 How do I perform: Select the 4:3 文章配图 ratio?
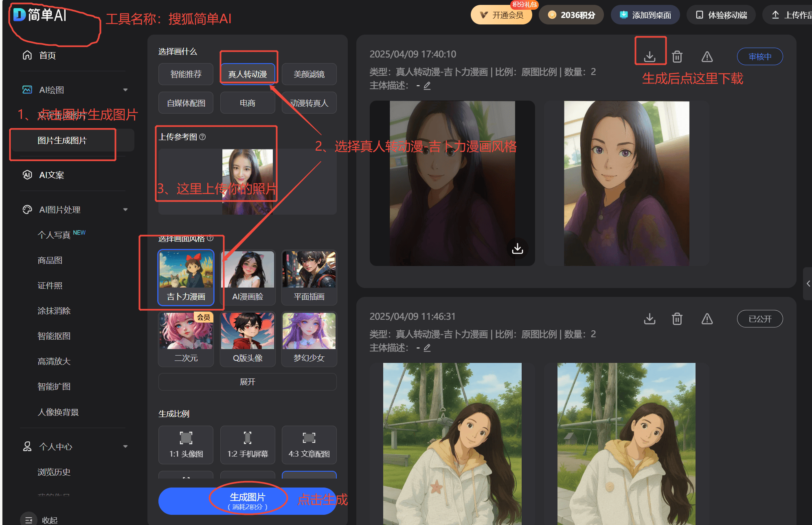[x=309, y=445]
